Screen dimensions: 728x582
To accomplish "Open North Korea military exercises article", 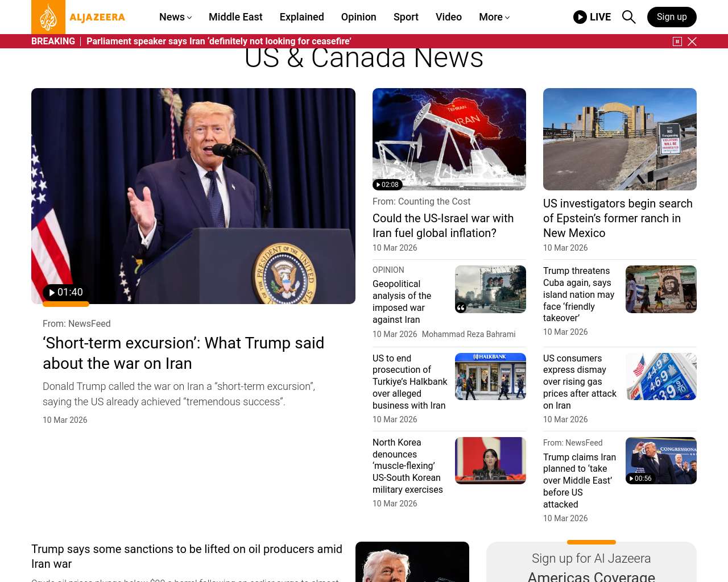I will pyautogui.click(x=407, y=466).
